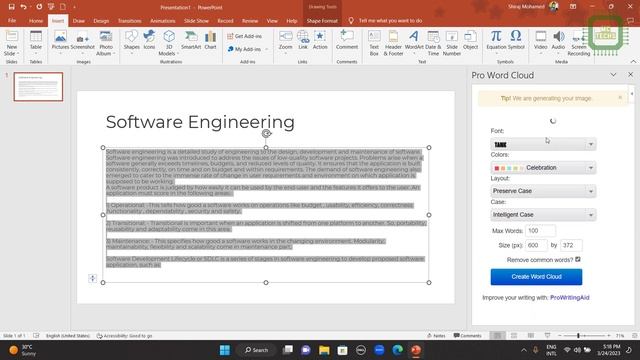Collapse the ribbon with the arrow
Screen dimensions: 640x360
(633, 62)
